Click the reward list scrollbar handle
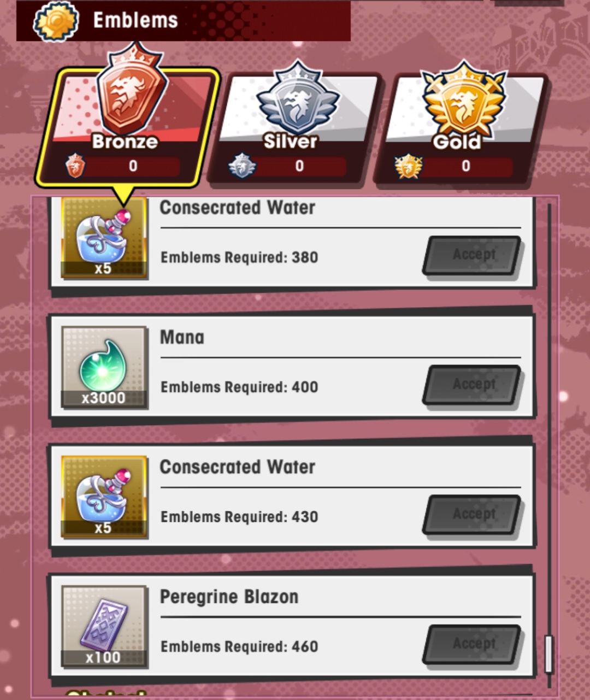Screen dimensions: 590x700 (549, 654)
